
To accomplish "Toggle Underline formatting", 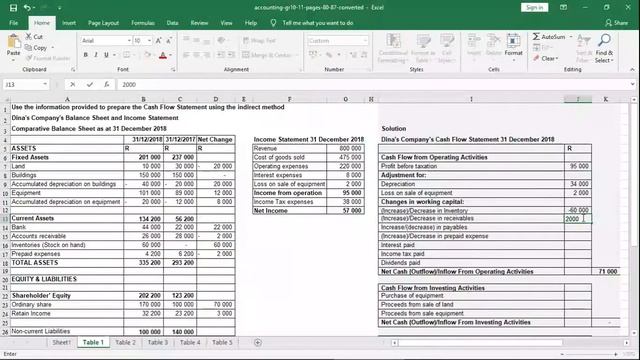I will [106, 55].
